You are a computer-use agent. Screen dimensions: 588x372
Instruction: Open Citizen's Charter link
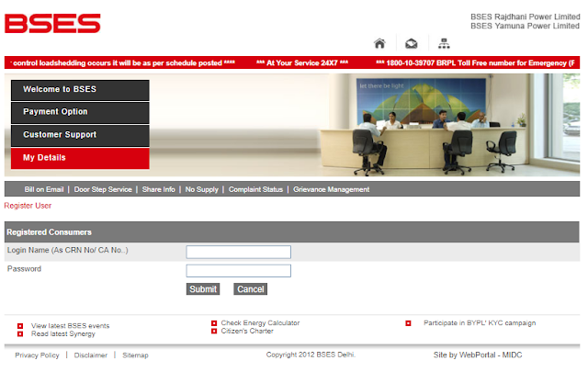tap(247, 331)
